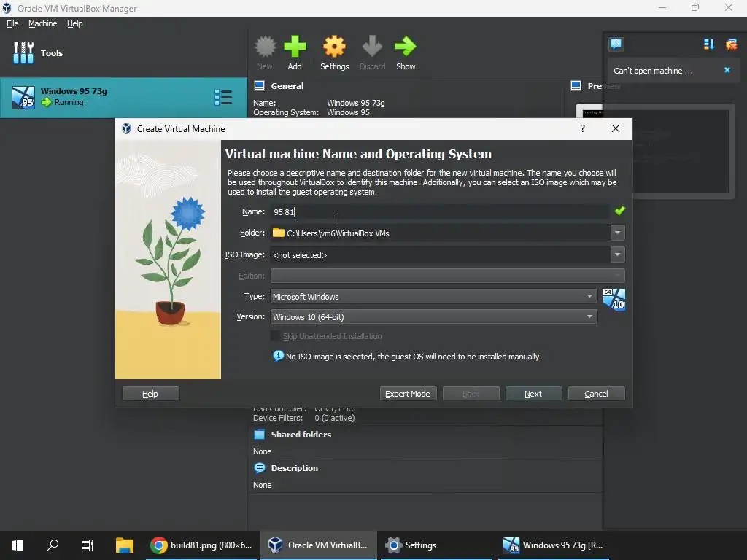Screen dimensions: 747x560
Task: Click the notification center exclamation icon
Action: click(x=616, y=44)
